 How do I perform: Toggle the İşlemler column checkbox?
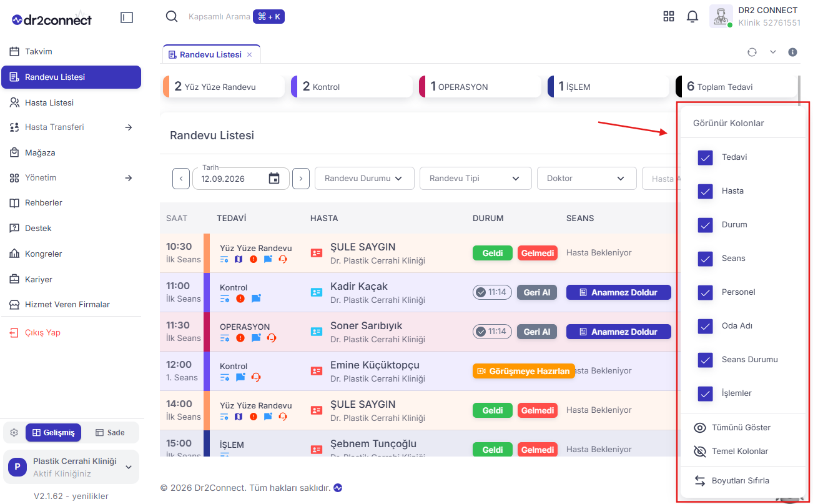coord(706,393)
